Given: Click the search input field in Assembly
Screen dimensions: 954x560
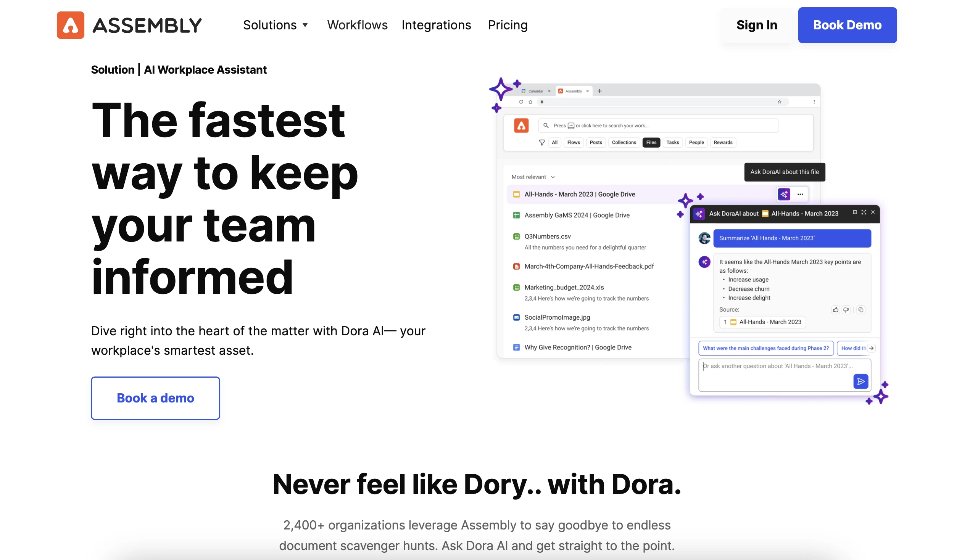Looking at the screenshot, I should [x=660, y=126].
